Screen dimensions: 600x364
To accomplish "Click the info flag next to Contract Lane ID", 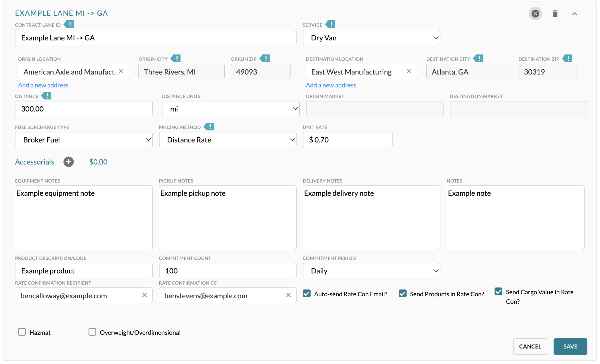I will [x=69, y=24].
